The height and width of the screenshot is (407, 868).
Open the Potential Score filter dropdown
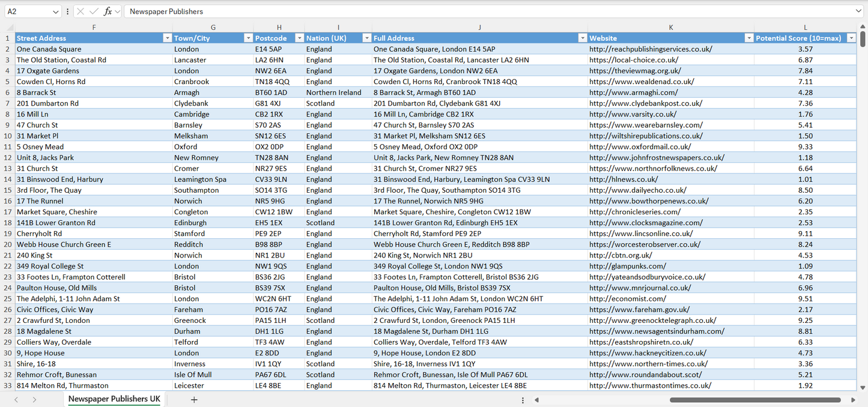(x=851, y=38)
